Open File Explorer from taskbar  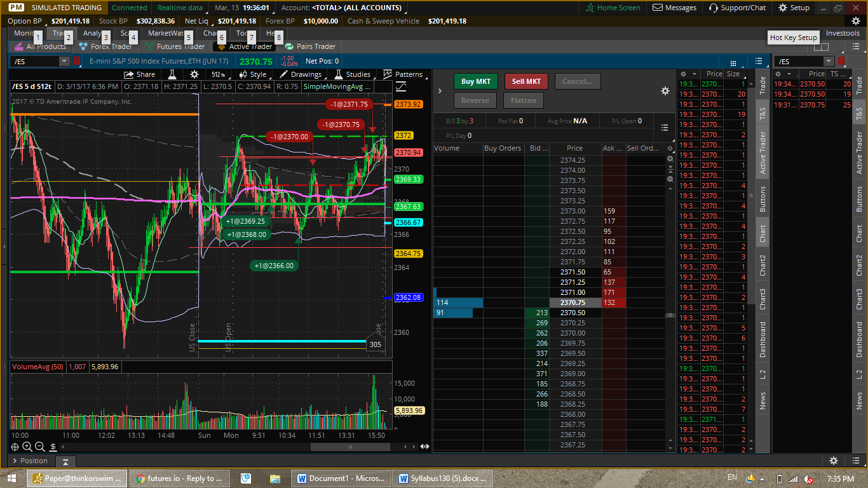coord(275,478)
